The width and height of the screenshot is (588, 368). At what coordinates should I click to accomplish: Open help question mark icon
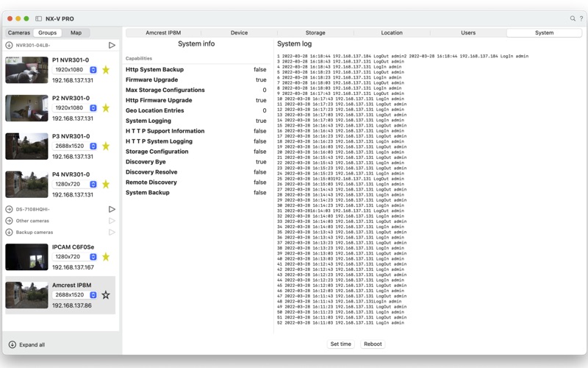coord(581,18)
